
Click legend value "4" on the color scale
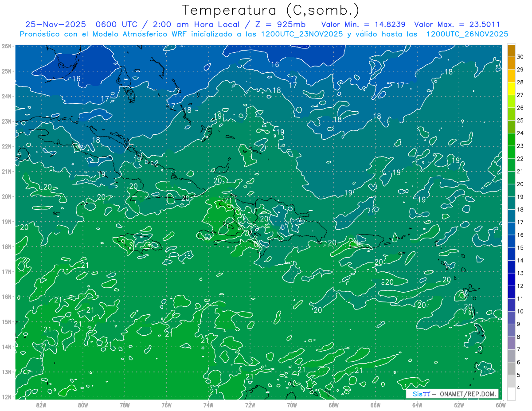pyautogui.click(x=519, y=388)
